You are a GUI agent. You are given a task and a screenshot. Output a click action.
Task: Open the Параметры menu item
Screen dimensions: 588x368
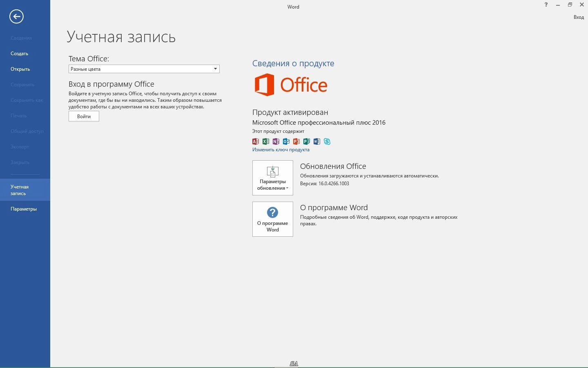coord(25,209)
